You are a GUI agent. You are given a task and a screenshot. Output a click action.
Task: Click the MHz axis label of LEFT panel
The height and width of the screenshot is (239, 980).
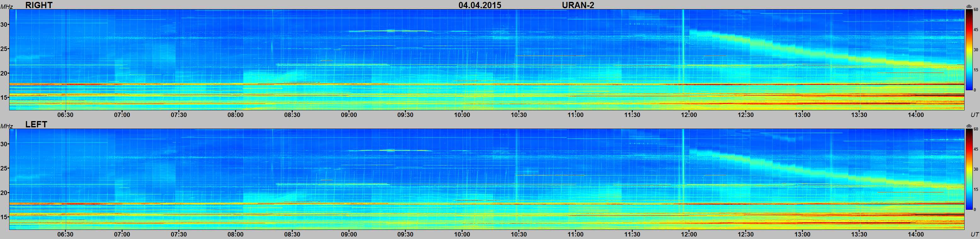pyautogui.click(x=7, y=126)
